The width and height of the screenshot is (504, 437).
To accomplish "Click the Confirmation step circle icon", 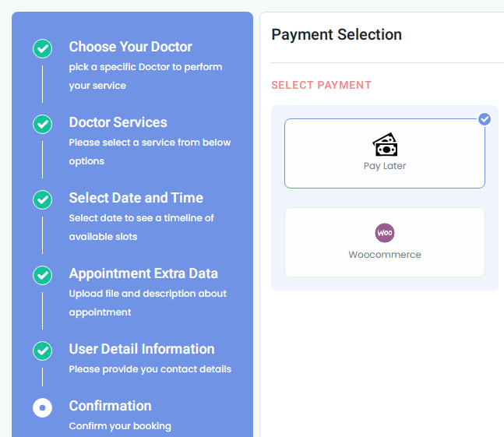I will point(42,407).
